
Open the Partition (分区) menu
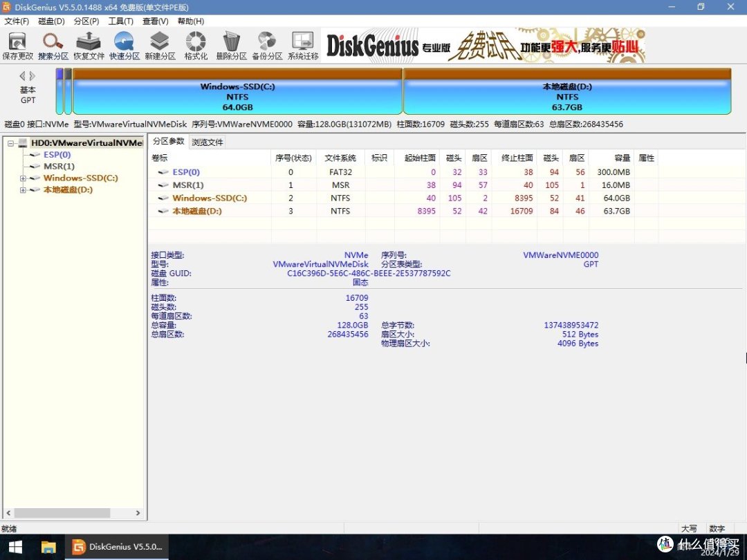(86, 21)
